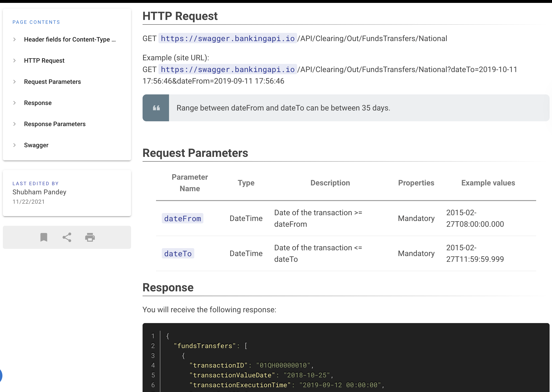This screenshot has height=392, width=552.
Task: Click DateTime type in the dateTo row
Action: click(x=246, y=253)
